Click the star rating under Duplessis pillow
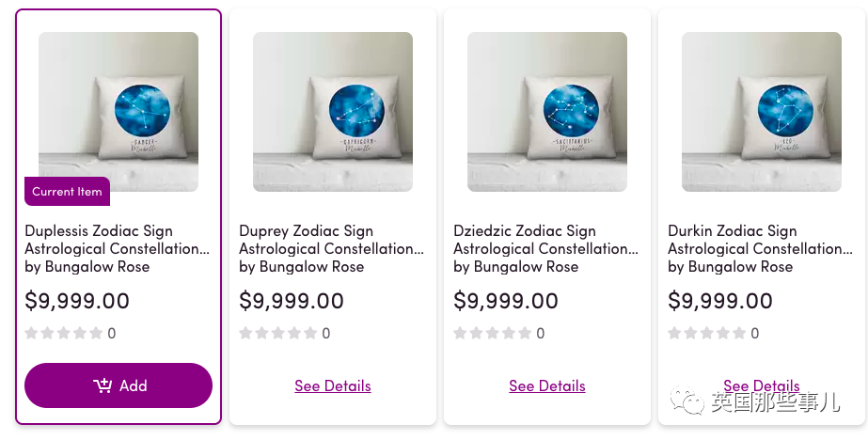868x440 pixels. [64, 333]
